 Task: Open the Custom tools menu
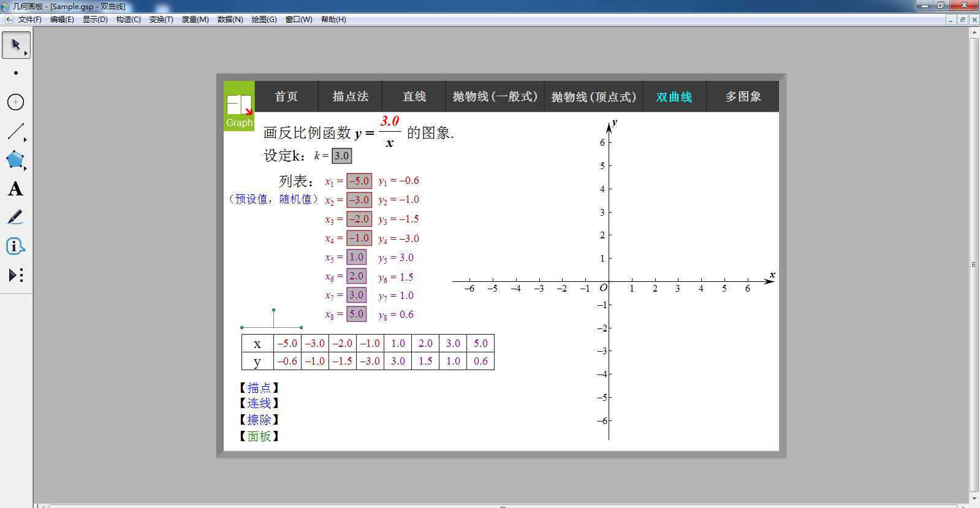point(16,275)
